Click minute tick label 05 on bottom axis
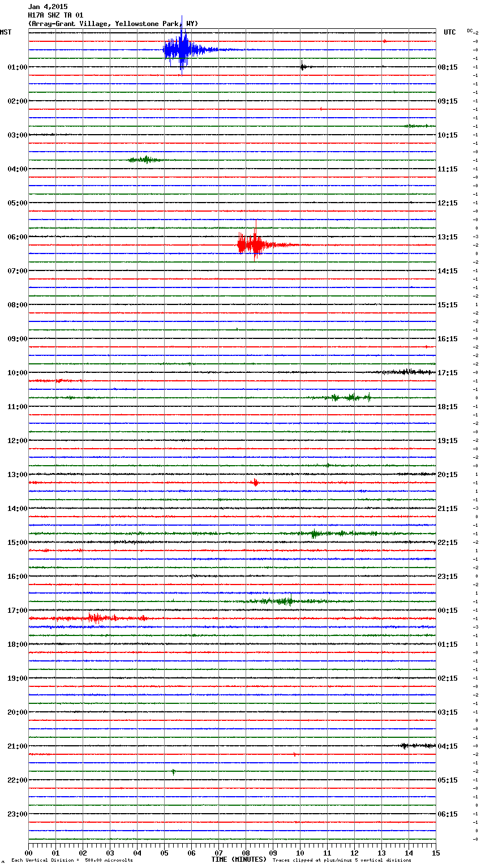The height and width of the screenshot is (868, 481). [164, 853]
